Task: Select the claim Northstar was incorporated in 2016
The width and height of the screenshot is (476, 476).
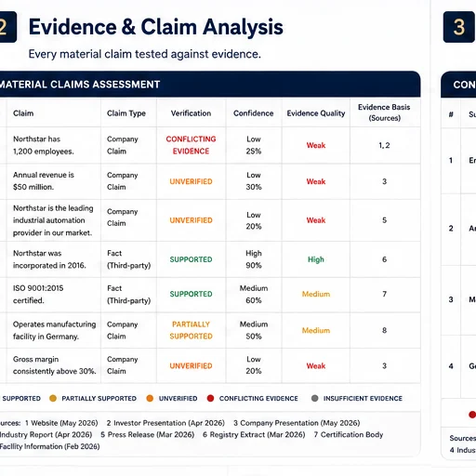Action: click(x=49, y=259)
